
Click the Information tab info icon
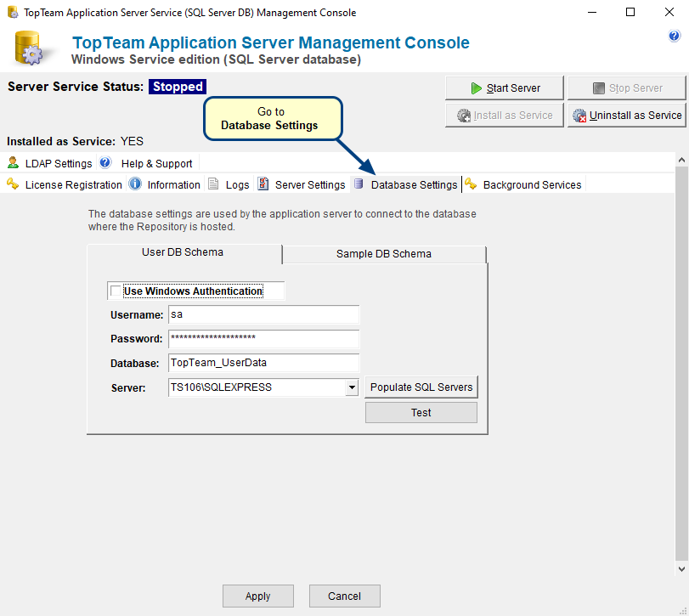click(x=135, y=184)
